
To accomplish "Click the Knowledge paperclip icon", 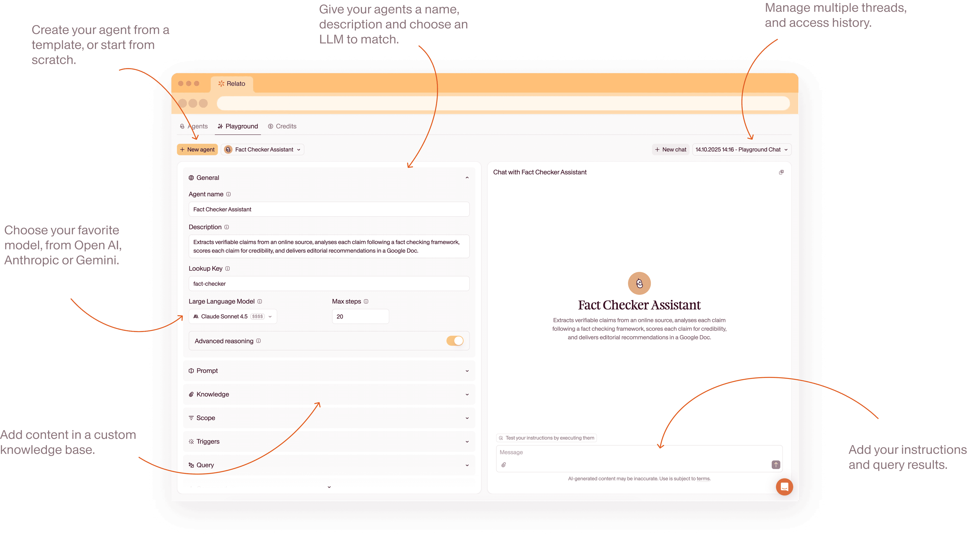I will [x=191, y=394].
